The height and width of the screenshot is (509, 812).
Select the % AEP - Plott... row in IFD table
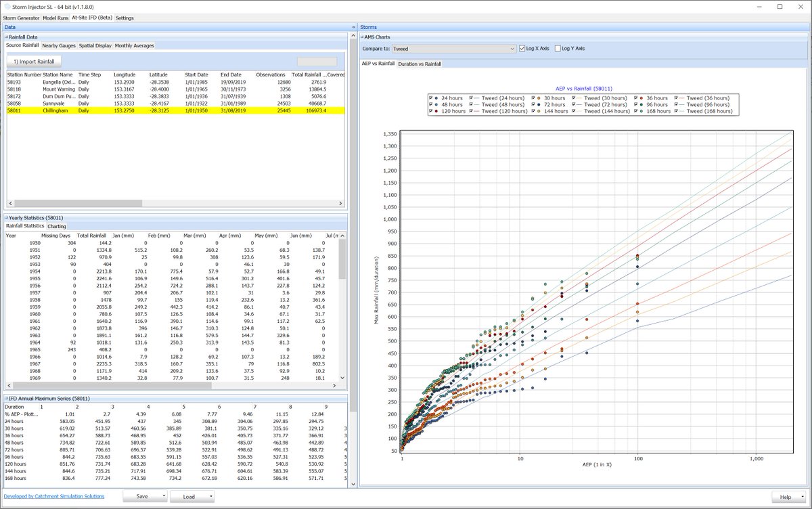(x=176, y=414)
